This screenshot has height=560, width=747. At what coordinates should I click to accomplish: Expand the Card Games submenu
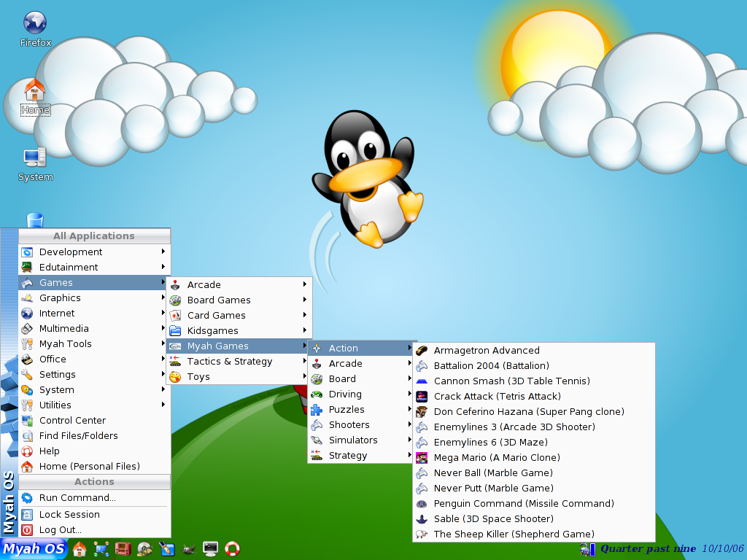[239, 315]
